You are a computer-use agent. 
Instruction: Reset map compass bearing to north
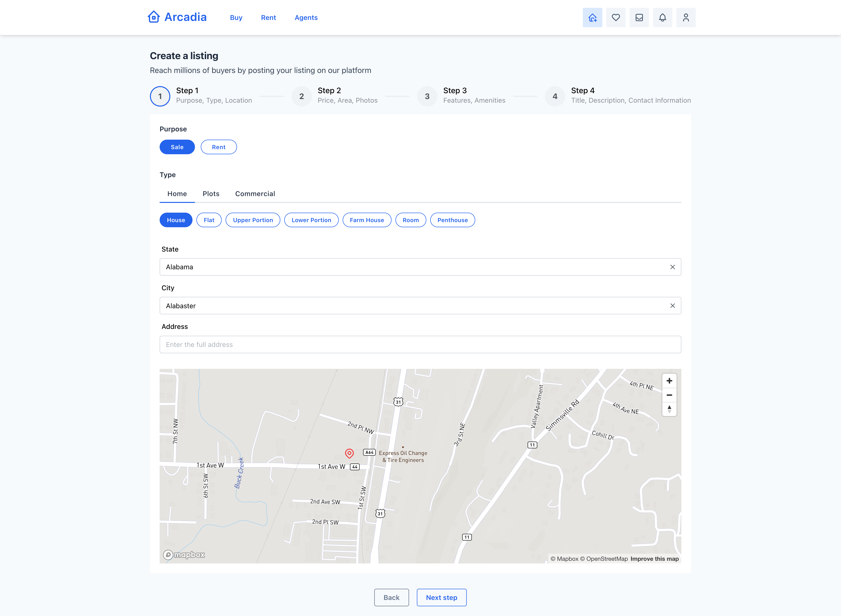point(669,409)
